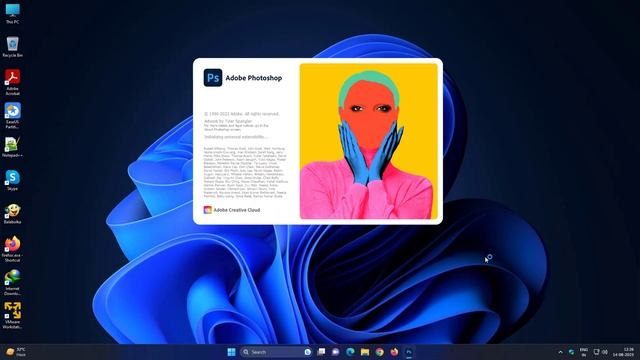Open the Windows Start menu
Image resolution: width=640 pixels, height=360 pixels.
[x=231, y=352]
